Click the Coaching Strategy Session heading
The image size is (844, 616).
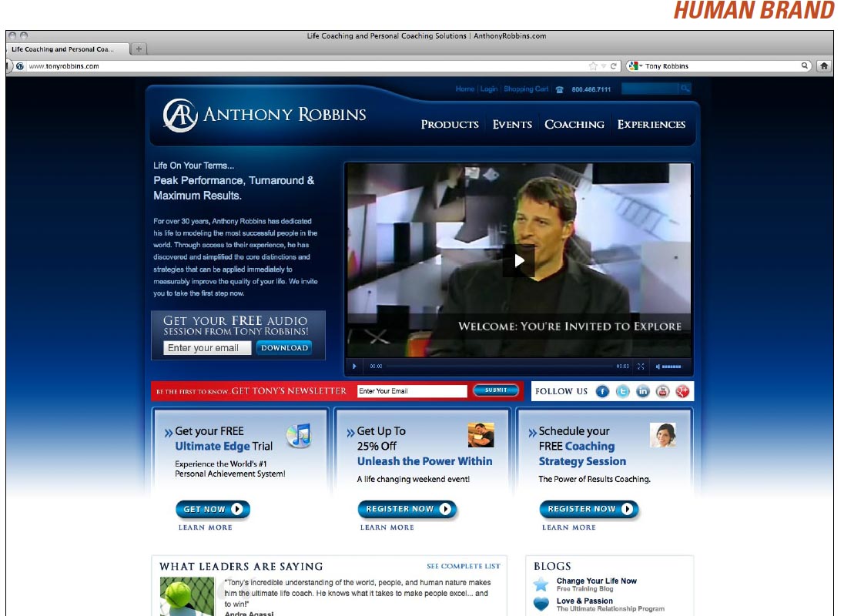[582, 454]
